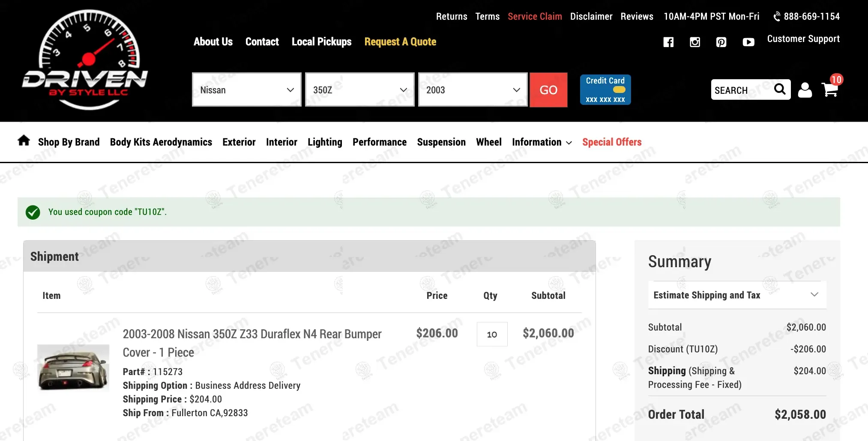Screen dimensions: 868x441
Task: Open Body Kits Aerodynamics menu
Action: (161, 142)
